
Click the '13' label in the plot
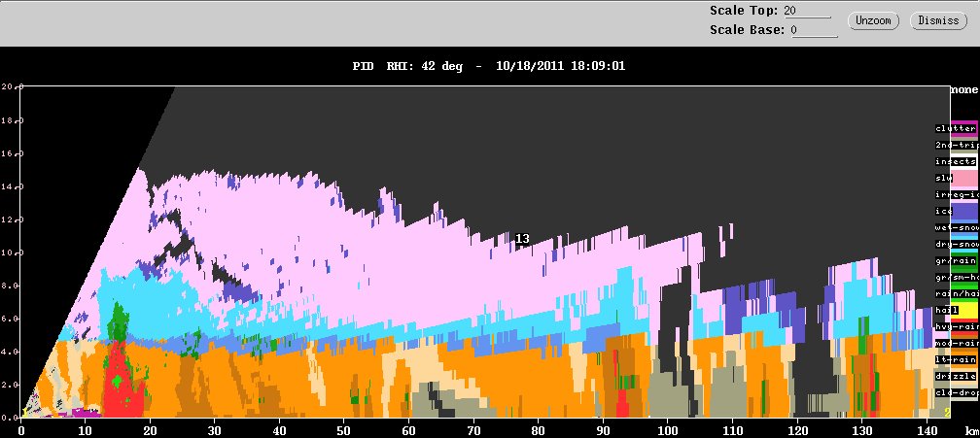522,238
